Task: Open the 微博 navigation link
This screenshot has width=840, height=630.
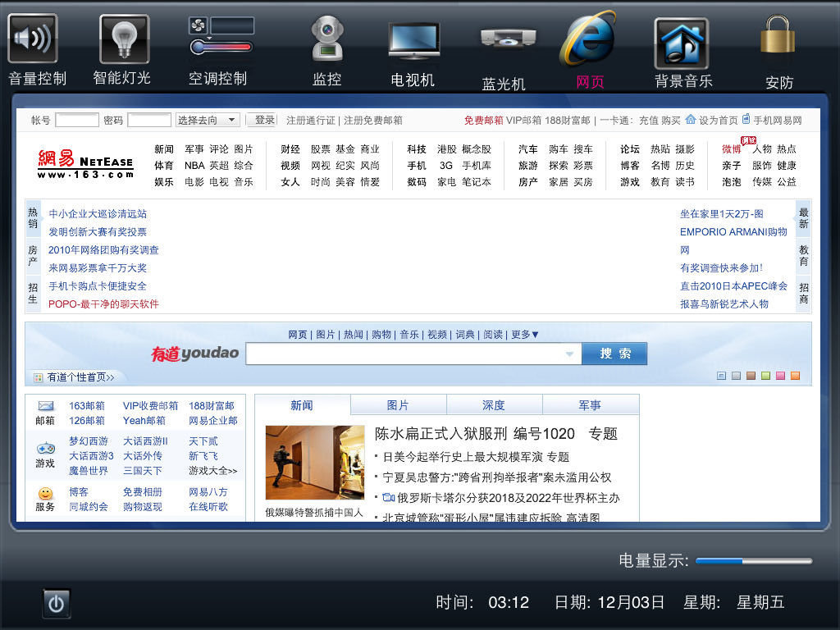Action: (x=731, y=149)
